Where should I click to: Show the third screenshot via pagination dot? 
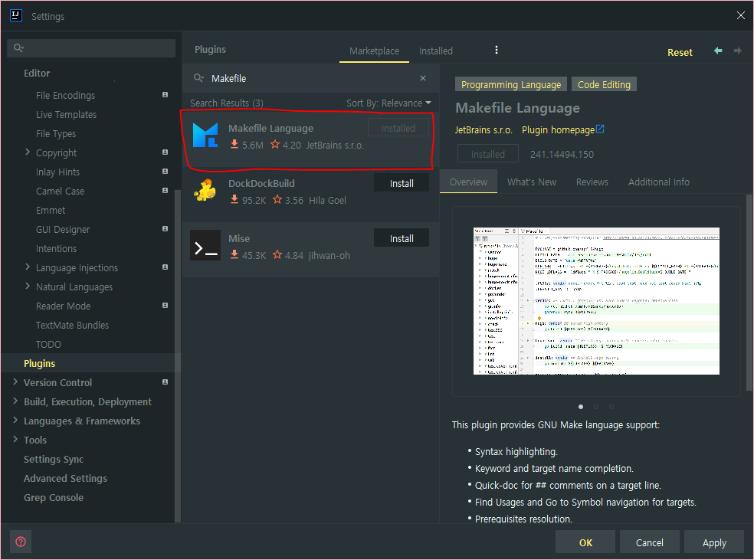(x=611, y=407)
